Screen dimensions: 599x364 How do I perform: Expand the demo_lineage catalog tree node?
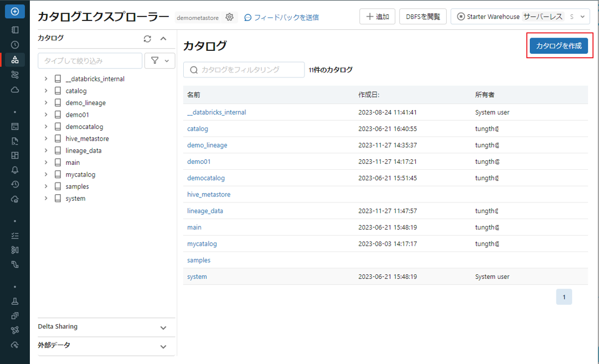click(46, 103)
